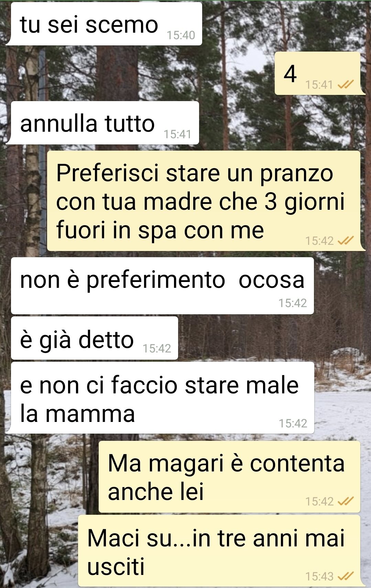Tap the read receipt ticks on 'Preferisci stare' message
The image size is (371, 588).
click(x=346, y=241)
